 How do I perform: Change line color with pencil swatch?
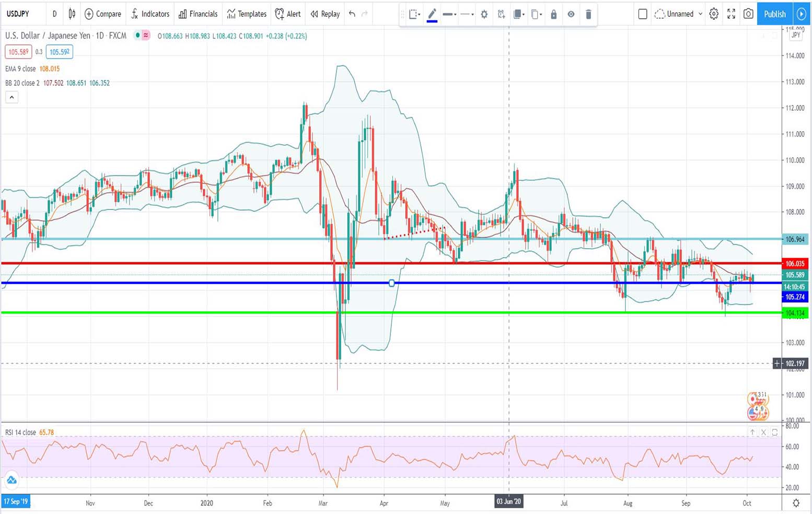click(432, 15)
